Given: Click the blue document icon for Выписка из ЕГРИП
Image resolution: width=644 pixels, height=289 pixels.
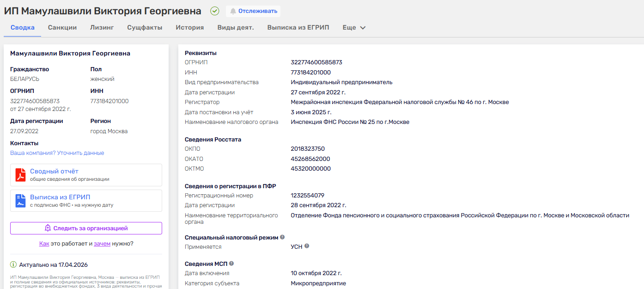Looking at the screenshot, I should [20, 201].
